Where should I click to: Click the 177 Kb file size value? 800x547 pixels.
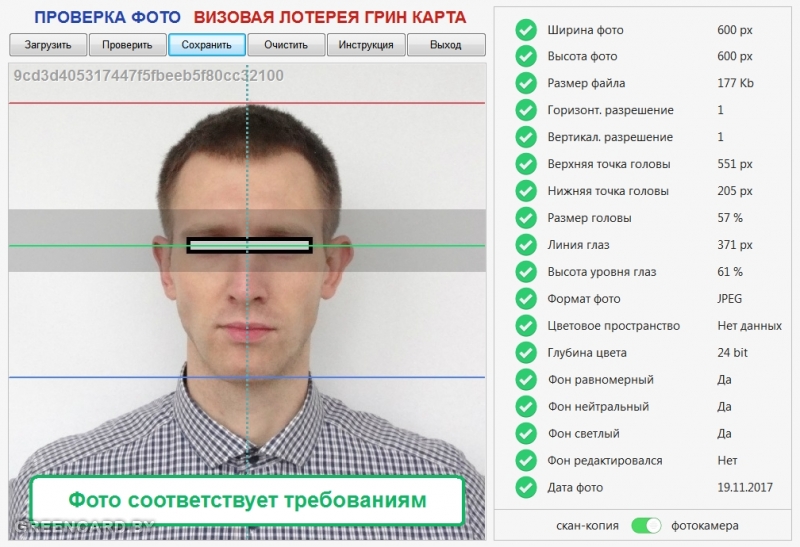735,83
